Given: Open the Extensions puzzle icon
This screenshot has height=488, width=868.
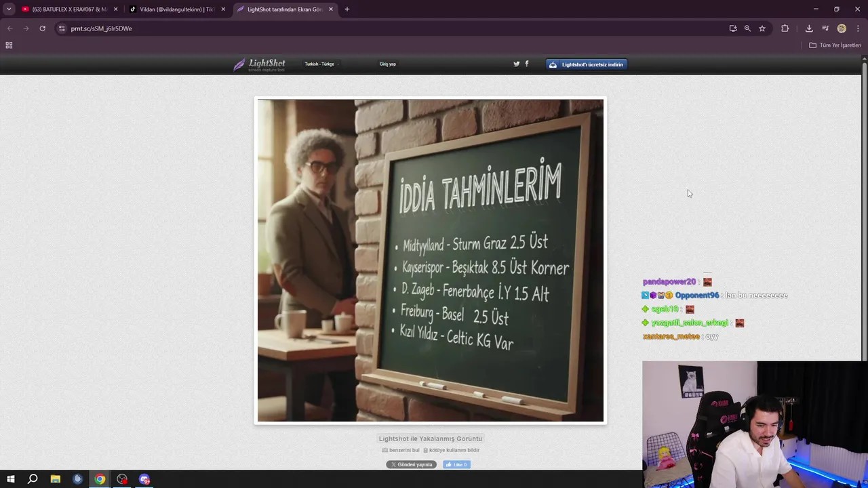Looking at the screenshot, I should tap(785, 28).
